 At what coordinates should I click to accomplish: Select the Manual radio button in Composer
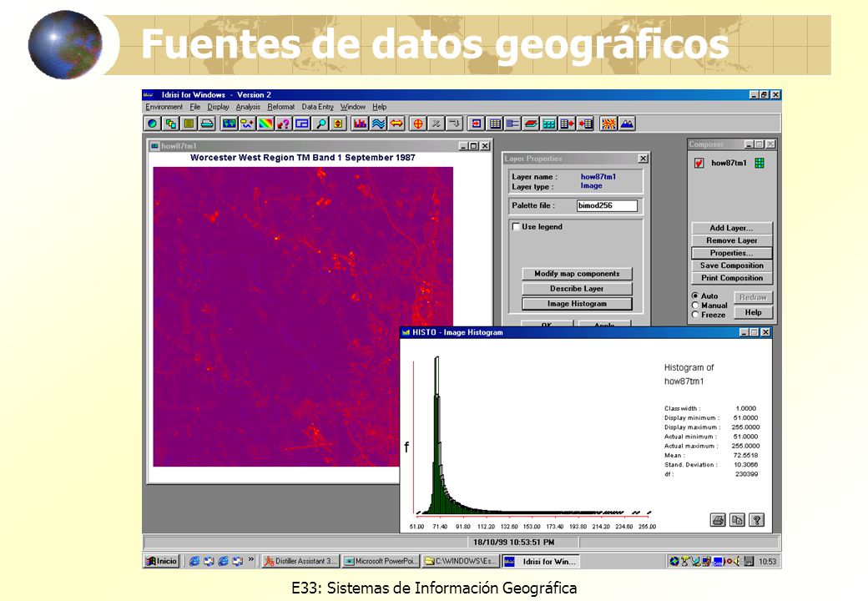[695, 305]
